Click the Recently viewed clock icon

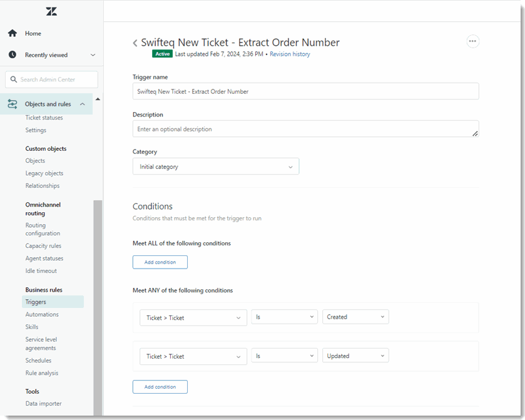click(13, 54)
